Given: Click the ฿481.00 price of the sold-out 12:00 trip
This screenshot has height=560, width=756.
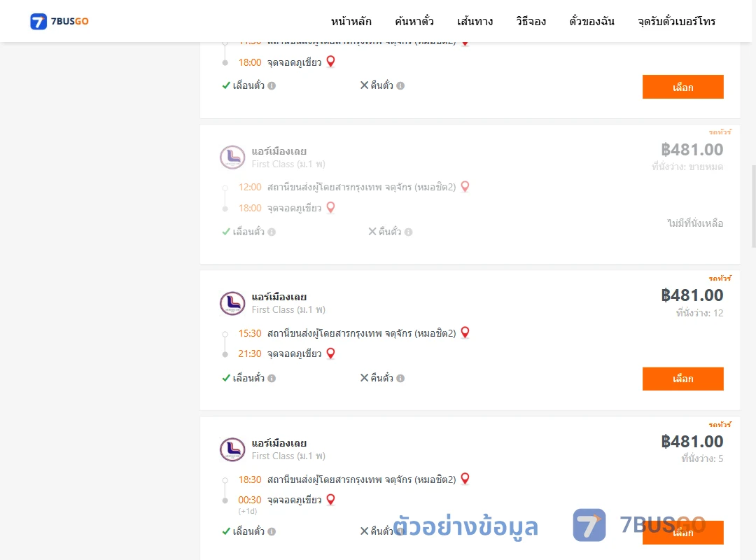Looking at the screenshot, I should pos(692,150).
